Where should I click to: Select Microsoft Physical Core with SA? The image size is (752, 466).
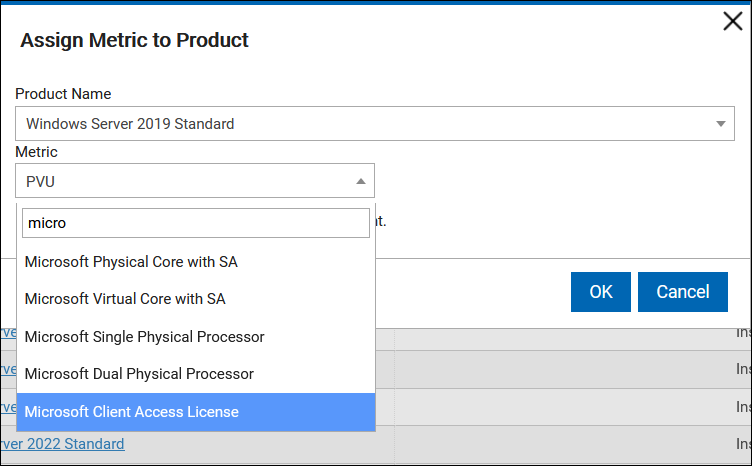(x=196, y=262)
